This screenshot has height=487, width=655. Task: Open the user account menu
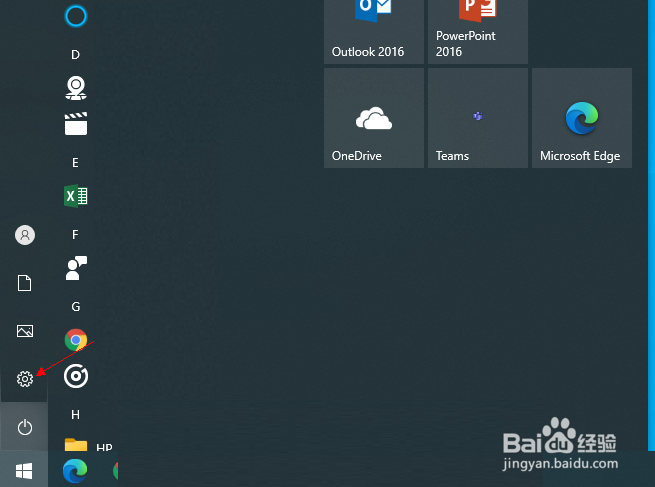point(25,235)
